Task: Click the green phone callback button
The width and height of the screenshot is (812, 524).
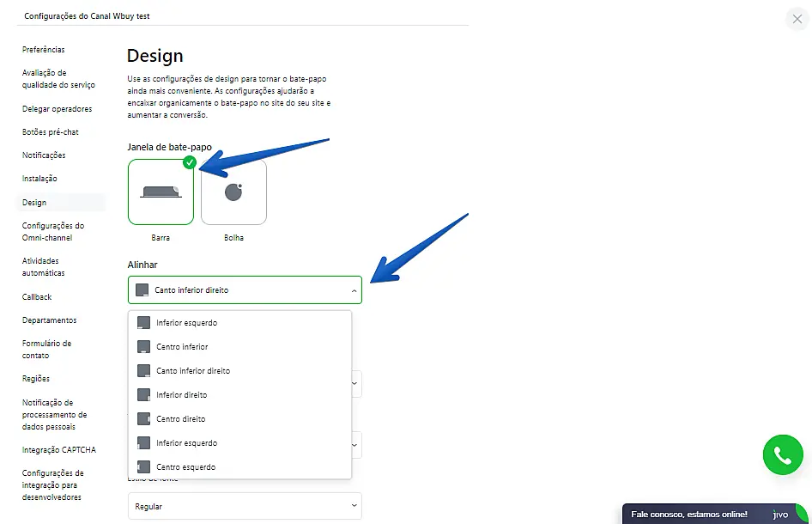Action: click(x=782, y=455)
